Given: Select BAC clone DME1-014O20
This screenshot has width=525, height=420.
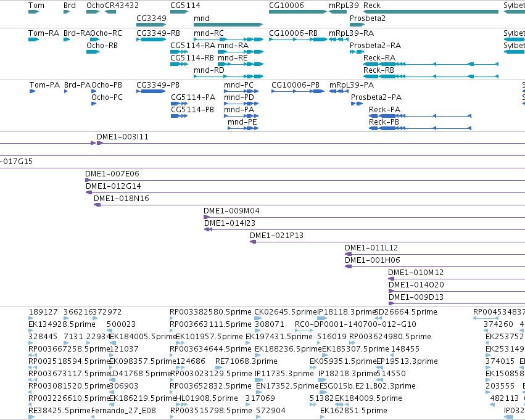Looking at the screenshot, I should coord(457,292).
